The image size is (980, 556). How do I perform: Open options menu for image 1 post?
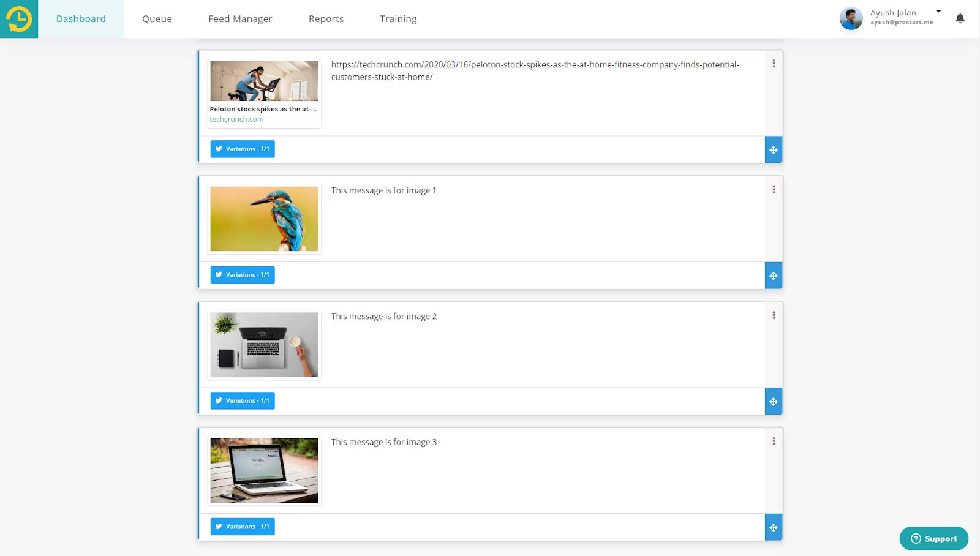point(774,190)
